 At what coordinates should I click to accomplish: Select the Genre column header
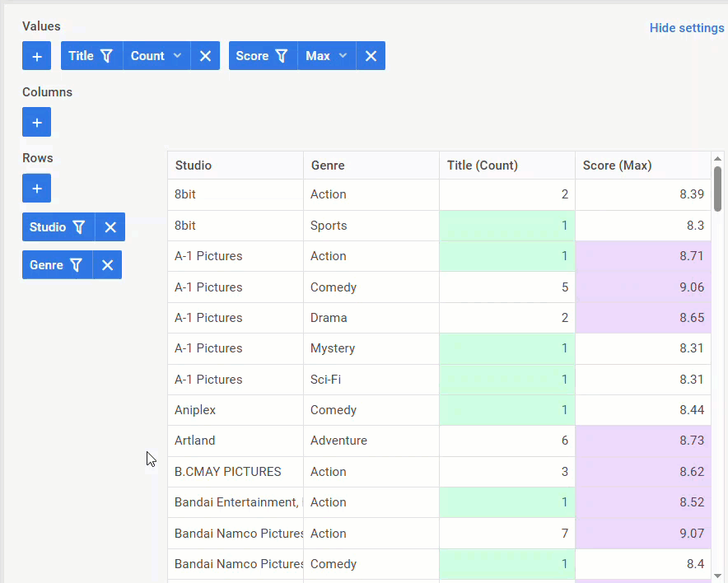(x=328, y=165)
